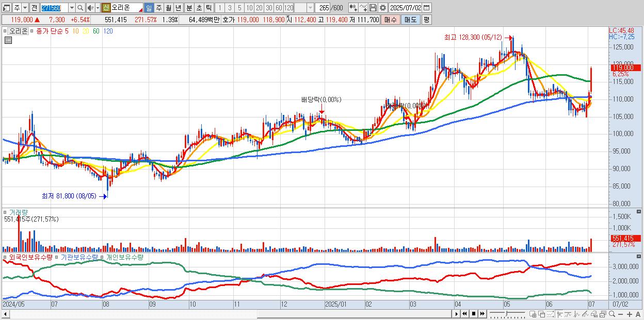Select the 틱 tick period toggle
This screenshot has height=320, width=644.
click(208, 8)
